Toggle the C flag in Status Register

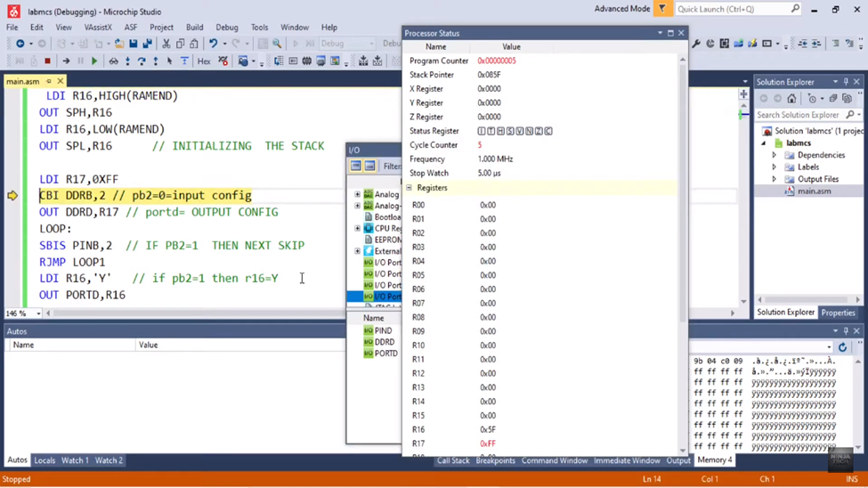click(548, 131)
